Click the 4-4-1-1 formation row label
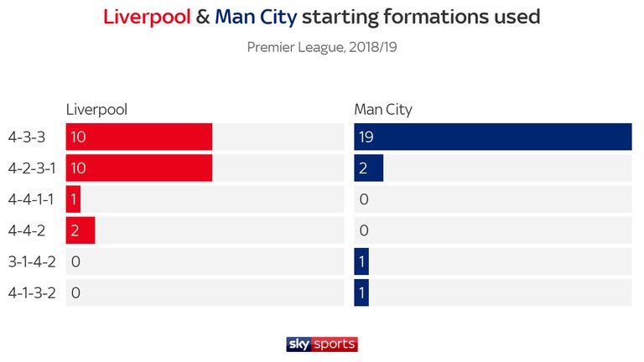Viewport: 644px width, 362px height. [31, 199]
